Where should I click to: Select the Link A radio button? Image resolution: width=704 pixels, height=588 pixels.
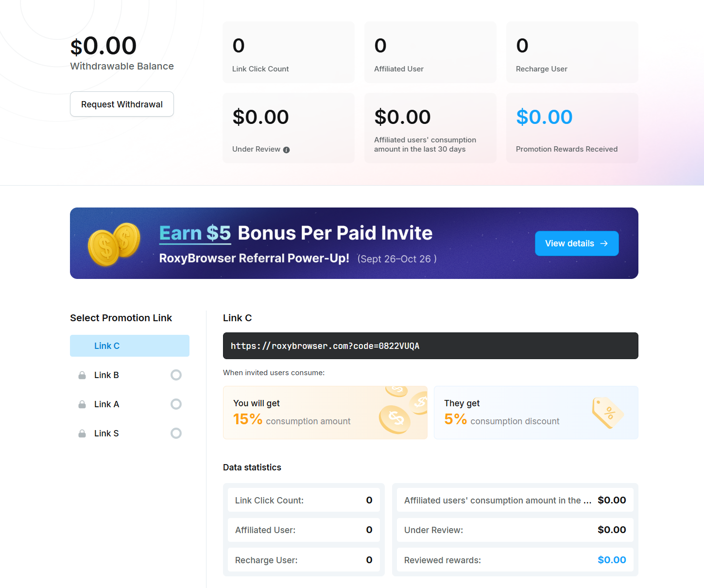[x=176, y=404]
